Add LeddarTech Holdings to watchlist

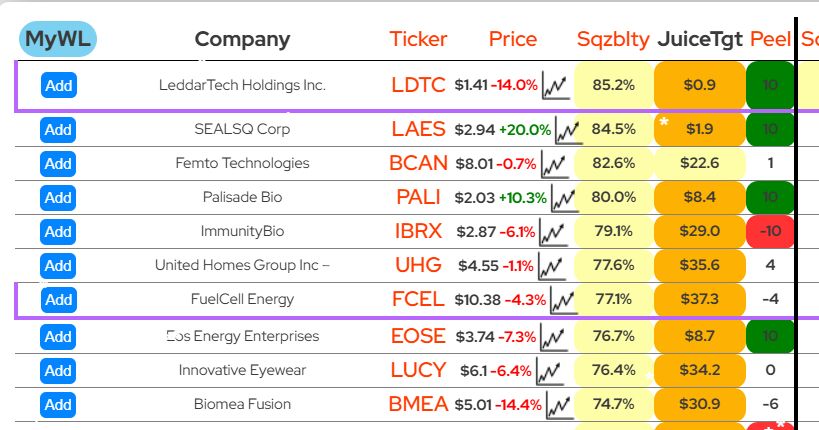tap(59, 85)
